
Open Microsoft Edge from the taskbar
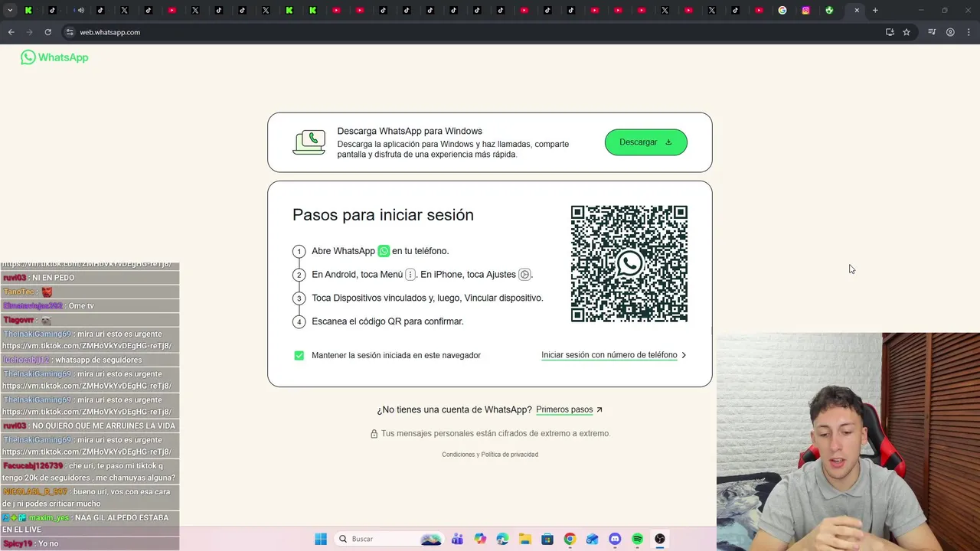502,539
